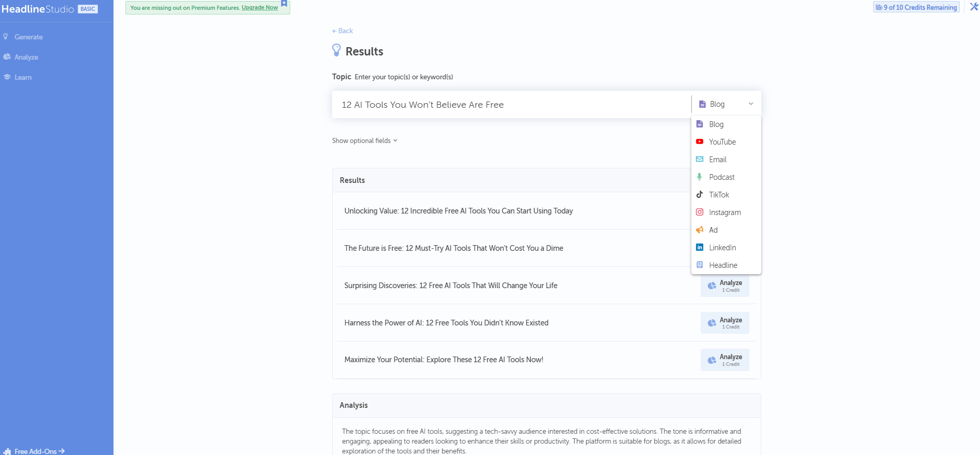980x455 pixels.
Task: Go Back to previous page
Action: click(x=343, y=31)
